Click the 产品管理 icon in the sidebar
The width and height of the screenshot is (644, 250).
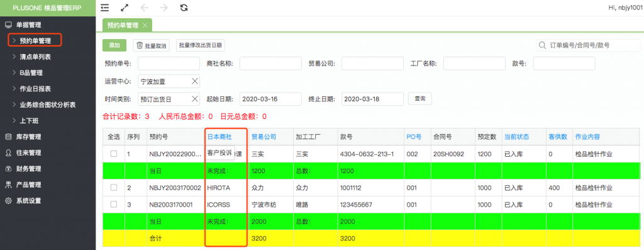(x=8, y=185)
